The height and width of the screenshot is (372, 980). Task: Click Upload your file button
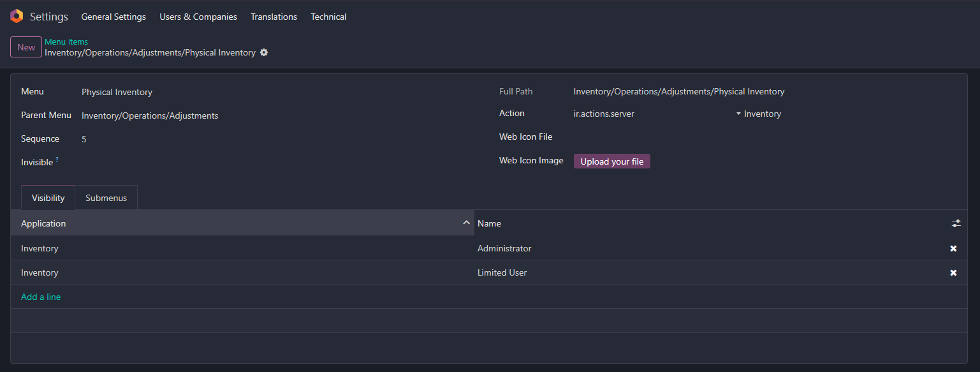pyautogui.click(x=612, y=161)
